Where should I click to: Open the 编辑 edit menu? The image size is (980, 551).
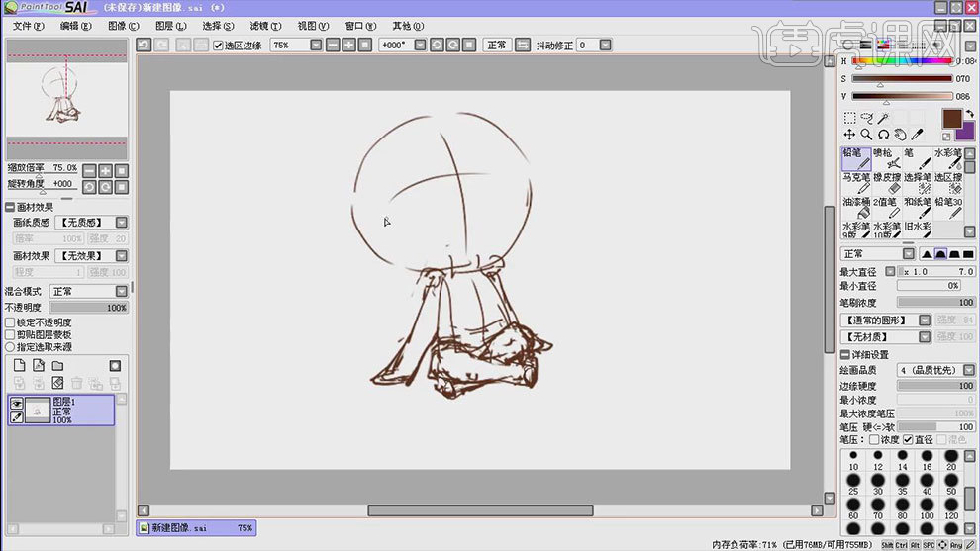[75, 26]
